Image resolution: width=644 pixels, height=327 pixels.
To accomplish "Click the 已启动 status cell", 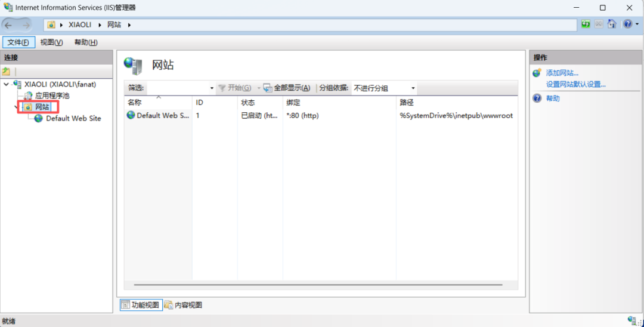I will click(x=259, y=115).
